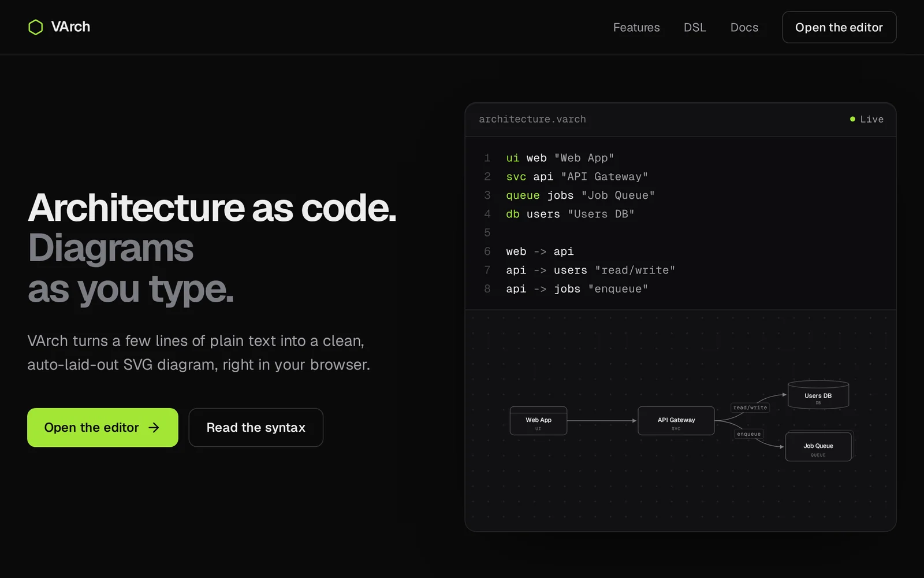This screenshot has width=924, height=578.
Task: Click code line db users "Users DB"
Action: pos(570,214)
